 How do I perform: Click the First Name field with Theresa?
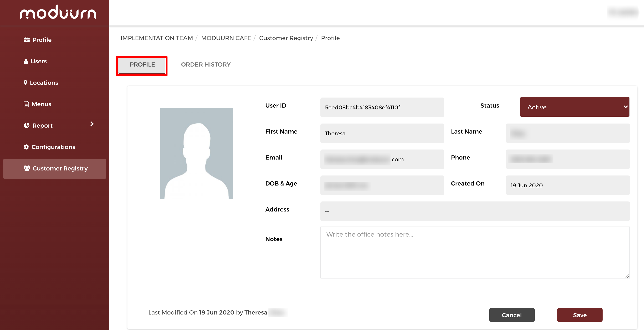(x=382, y=134)
